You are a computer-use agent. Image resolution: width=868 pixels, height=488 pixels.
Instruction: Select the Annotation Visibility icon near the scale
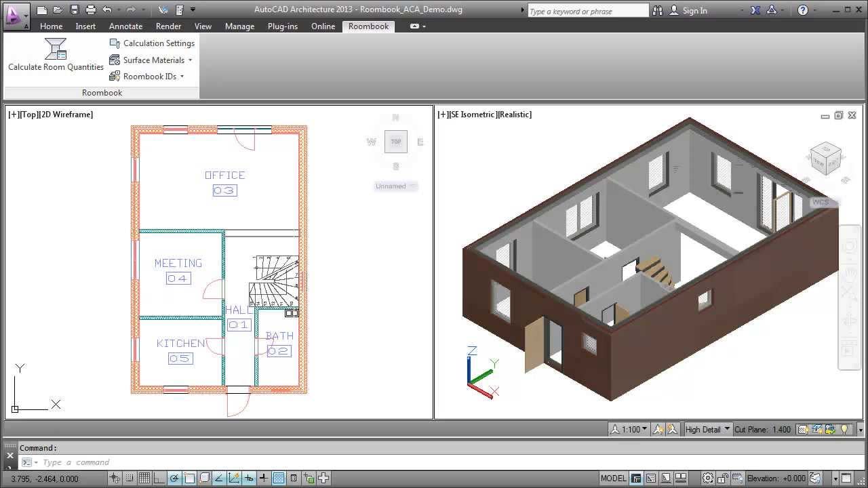click(658, 430)
